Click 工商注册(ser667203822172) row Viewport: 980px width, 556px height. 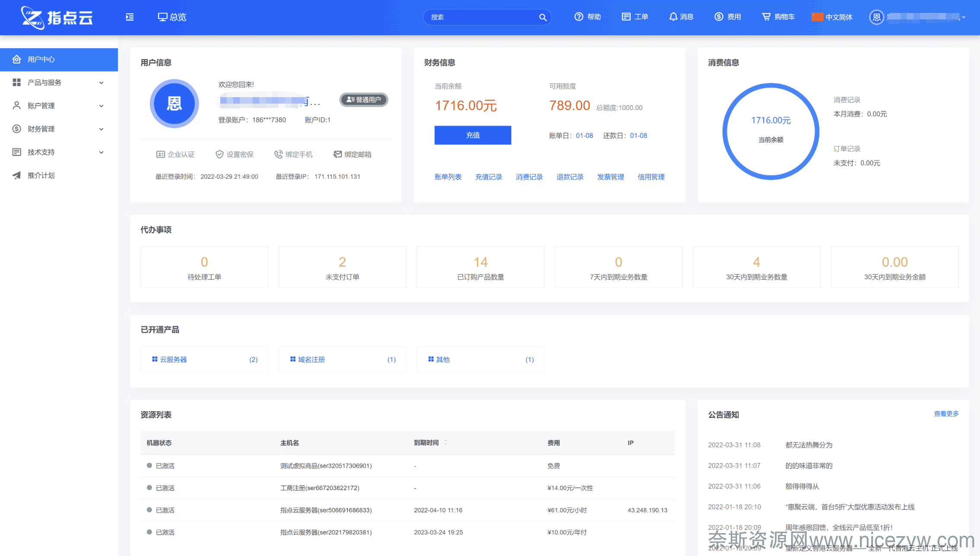tap(408, 488)
